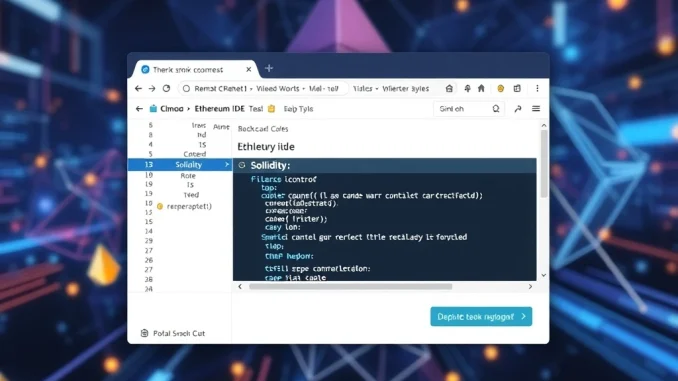
Task: Click line number 13 in sidebar
Action: pyautogui.click(x=149, y=165)
